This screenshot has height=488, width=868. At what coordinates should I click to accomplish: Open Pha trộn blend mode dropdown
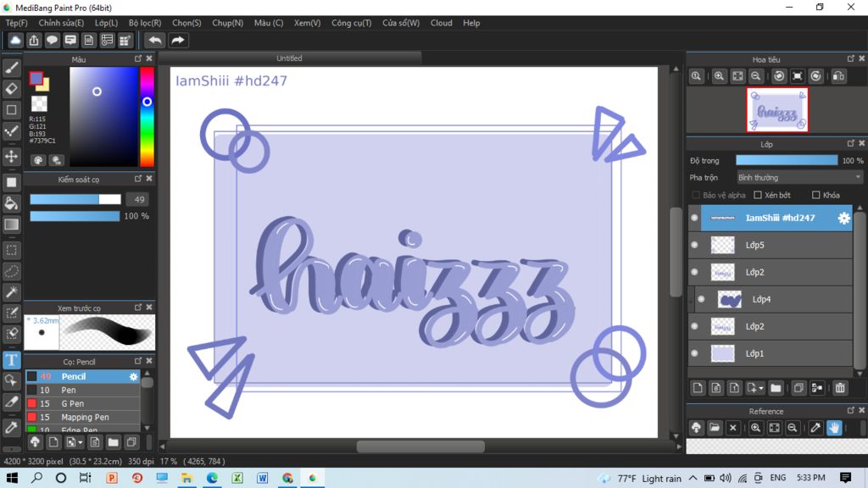coord(799,178)
